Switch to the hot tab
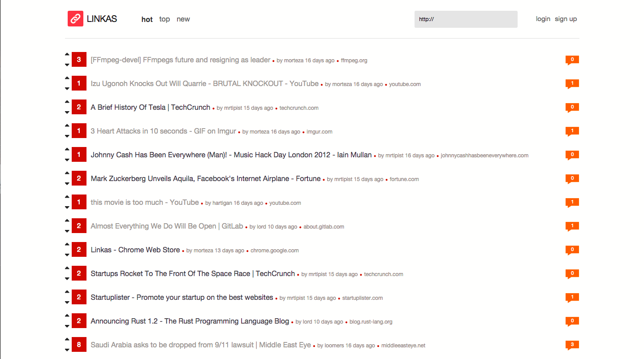644x359 pixels. click(x=147, y=19)
